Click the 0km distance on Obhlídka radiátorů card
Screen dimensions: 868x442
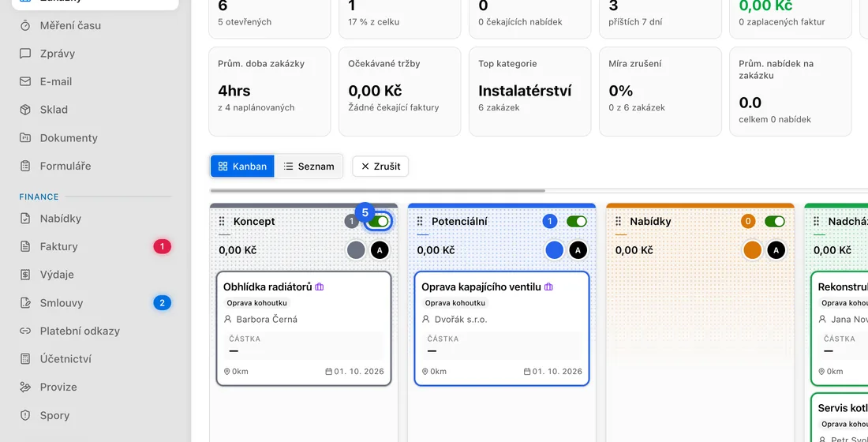(236, 371)
